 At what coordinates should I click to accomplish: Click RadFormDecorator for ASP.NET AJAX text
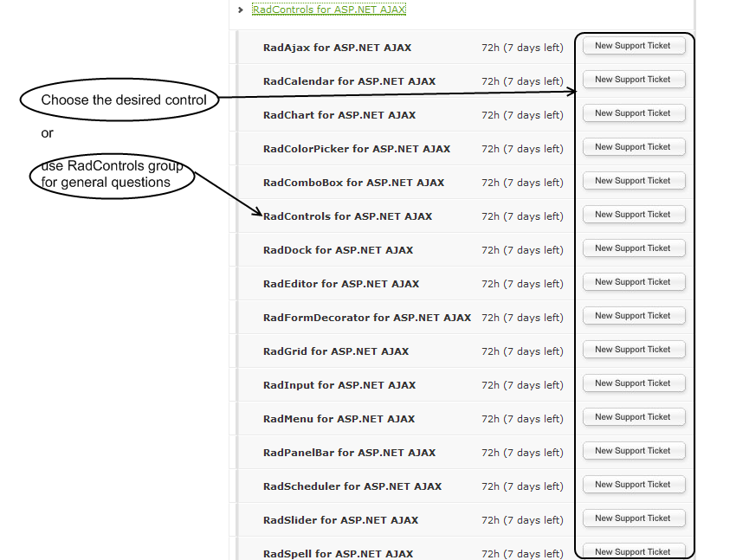(367, 318)
